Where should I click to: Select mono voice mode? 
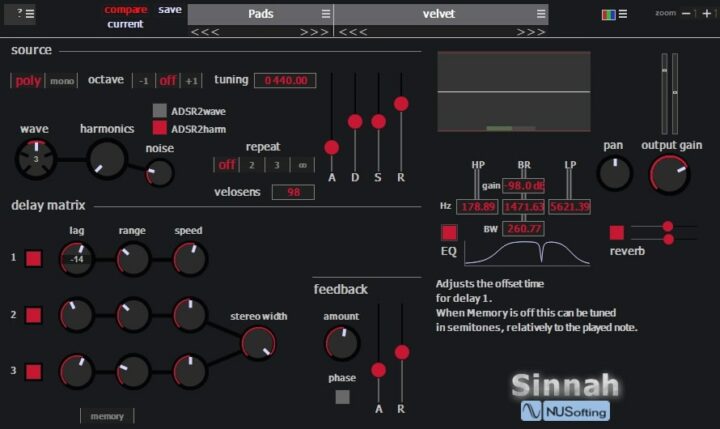pyautogui.click(x=62, y=81)
